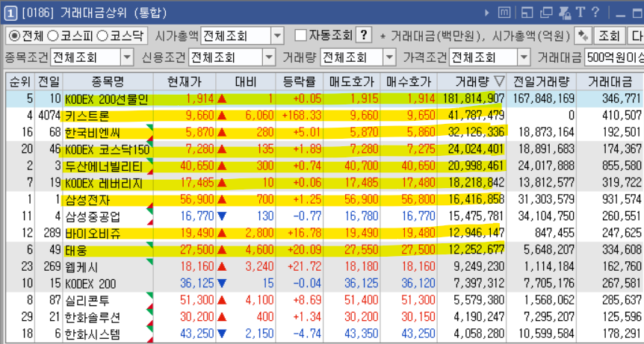The height and width of the screenshot is (344, 644).
Task: Select the 삼성중공업 stock name
Action: (x=93, y=216)
